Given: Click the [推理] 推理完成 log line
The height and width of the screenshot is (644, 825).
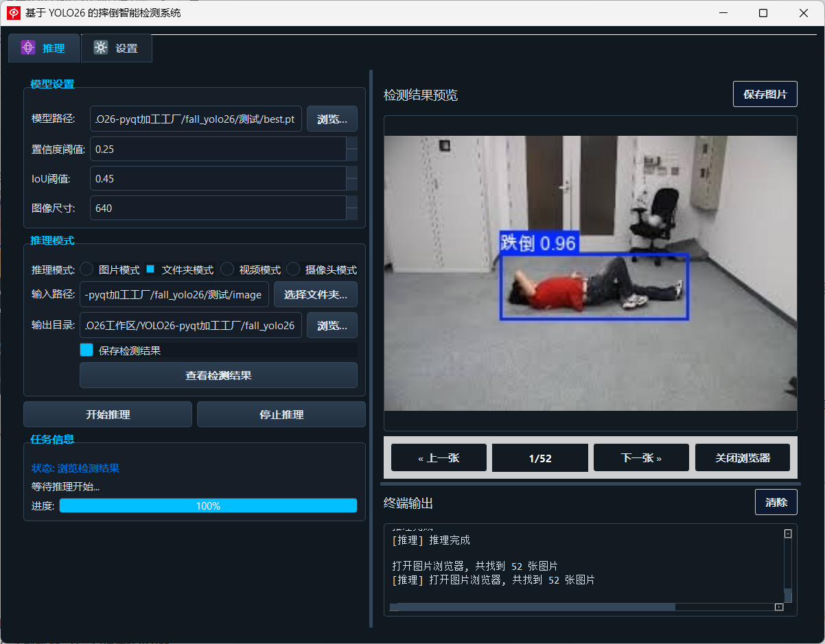Looking at the screenshot, I should pyautogui.click(x=431, y=540).
